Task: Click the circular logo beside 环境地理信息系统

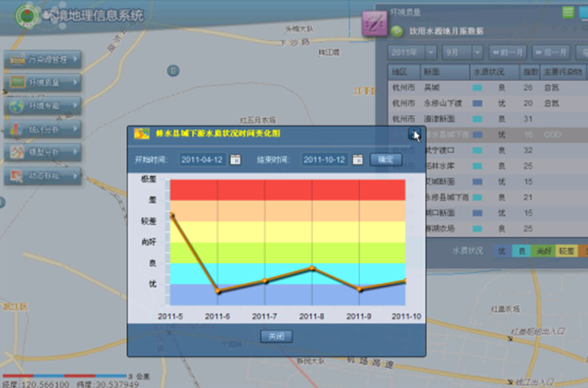Action: (26, 16)
